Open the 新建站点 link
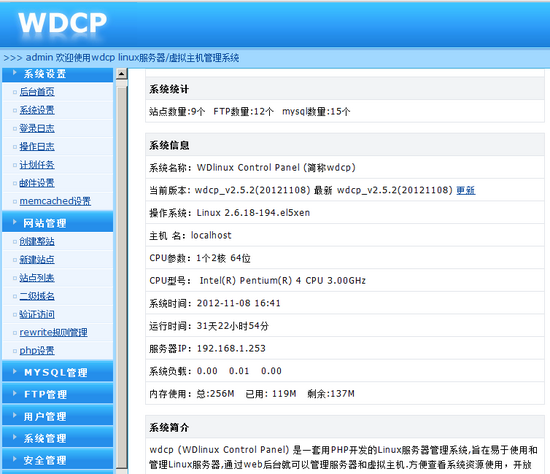Screen dimensions: 550x474 (x=37, y=260)
